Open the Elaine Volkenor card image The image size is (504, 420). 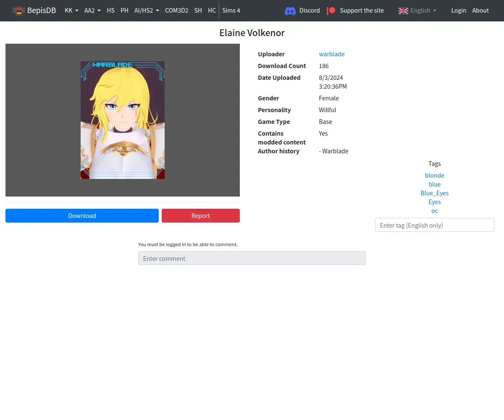click(x=123, y=120)
